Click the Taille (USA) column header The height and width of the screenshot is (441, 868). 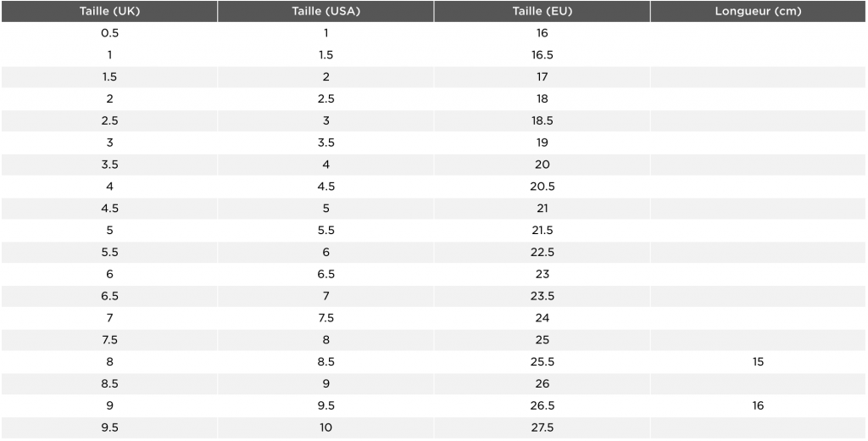326,11
